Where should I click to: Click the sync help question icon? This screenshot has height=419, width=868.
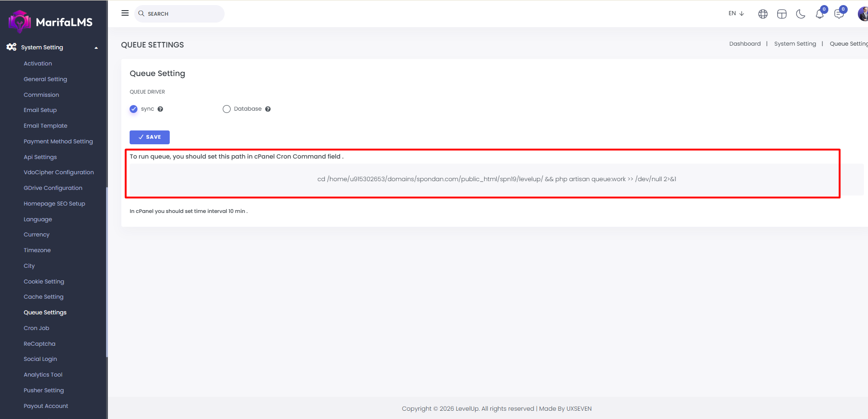click(161, 109)
